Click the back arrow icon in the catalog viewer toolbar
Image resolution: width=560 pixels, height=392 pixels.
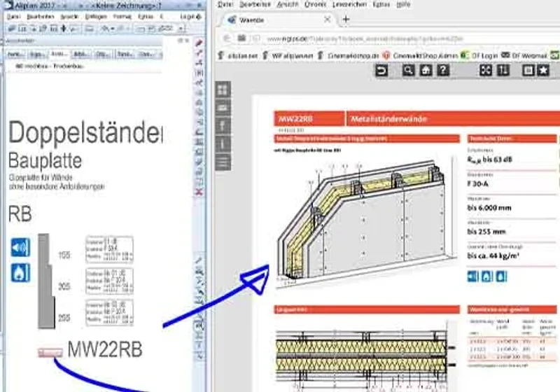[x=381, y=70]
